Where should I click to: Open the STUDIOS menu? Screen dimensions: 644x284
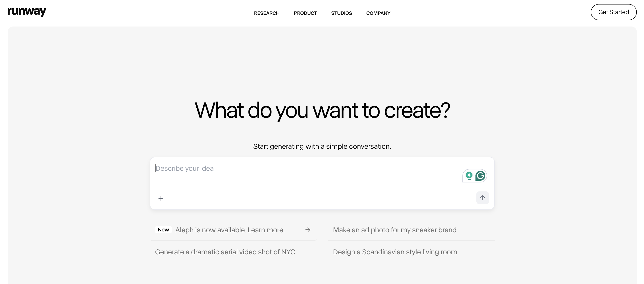[x=341, y=13]
